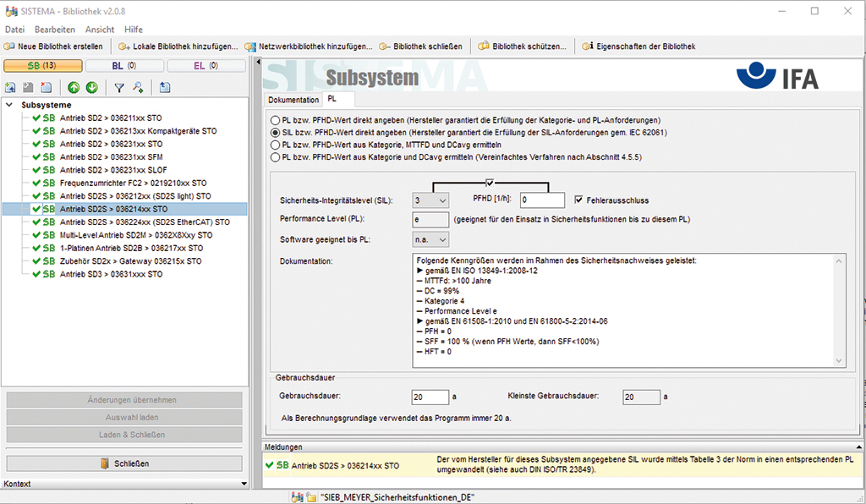The image size is (866, 504).
Task: Select PL from Kategorie, MTTFD und DCavg option
Action: pyautogui.click(x=275, y=145)
